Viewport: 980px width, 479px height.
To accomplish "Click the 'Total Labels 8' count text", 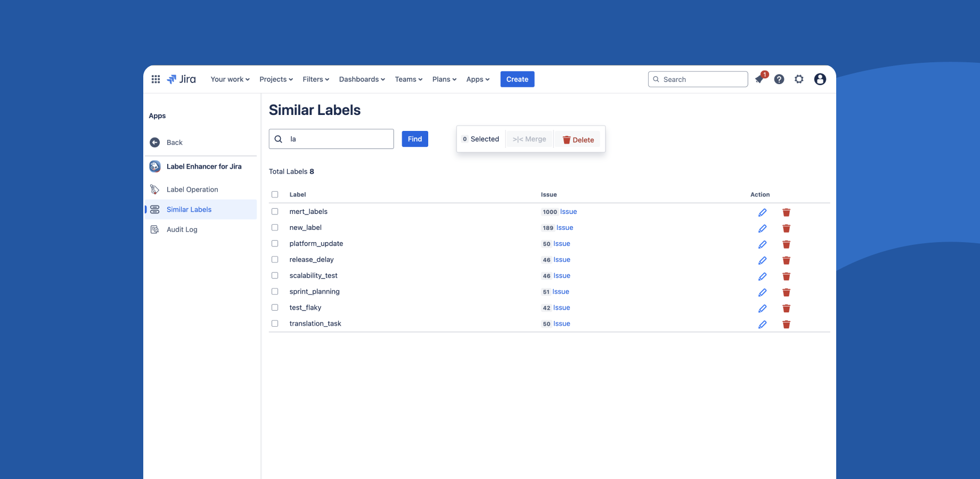I will 291,171.
